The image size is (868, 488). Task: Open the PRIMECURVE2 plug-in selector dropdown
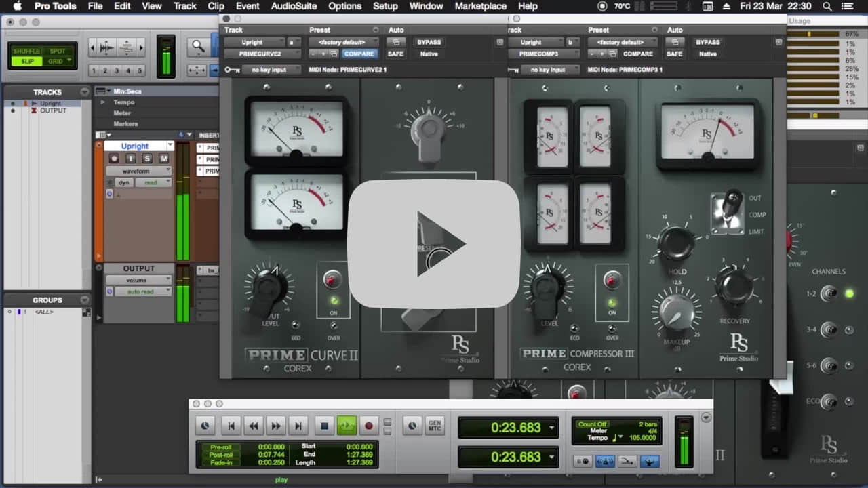tap(264, 54)
